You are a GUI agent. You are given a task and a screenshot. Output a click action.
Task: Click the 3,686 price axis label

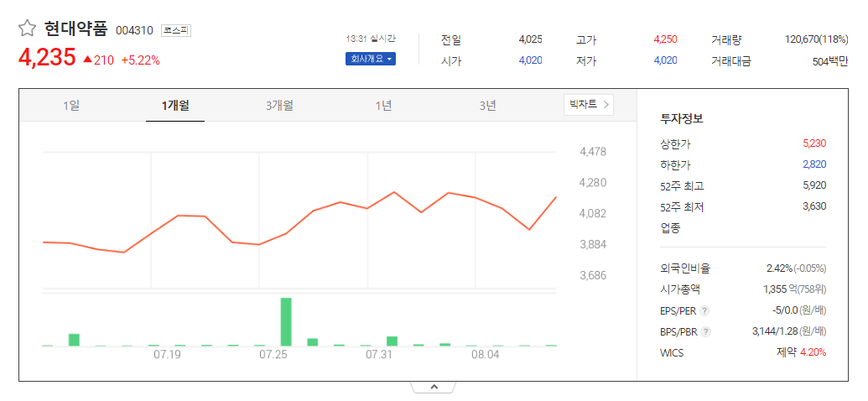click(593, 275)
